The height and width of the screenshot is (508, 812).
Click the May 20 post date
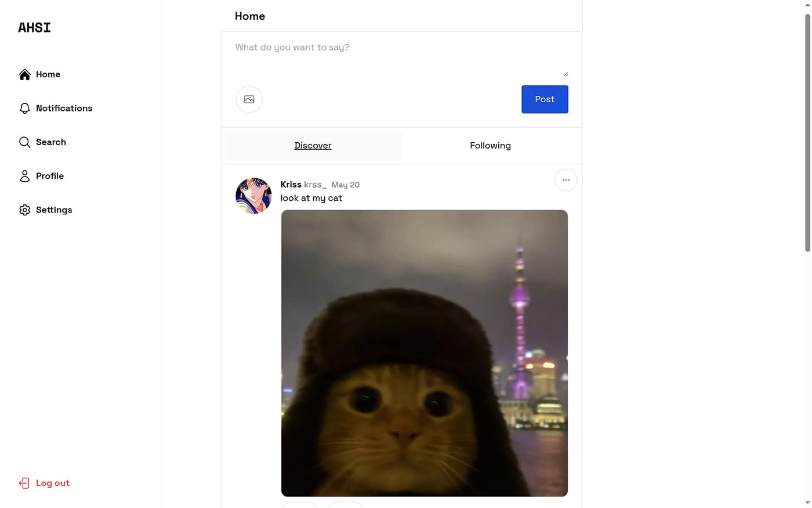(346, 185)
